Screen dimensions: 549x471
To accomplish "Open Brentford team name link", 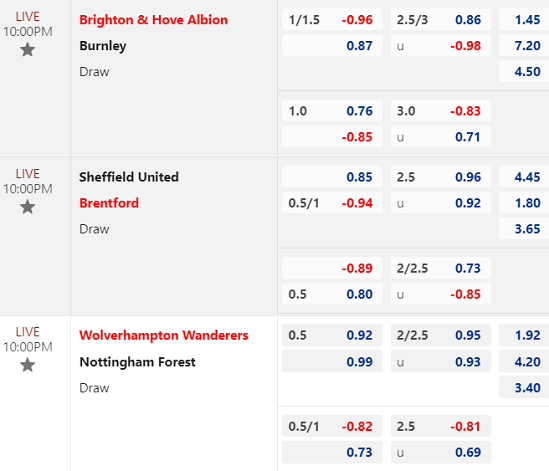I will pyautogui.click(x=109, y=203).
